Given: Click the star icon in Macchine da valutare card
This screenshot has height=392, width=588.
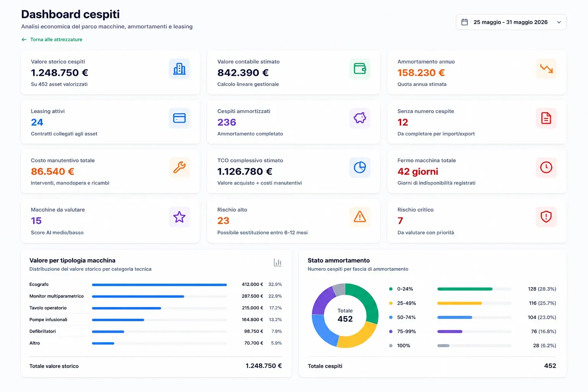Looking at the screenshot, I should click(x=179, y=217).
